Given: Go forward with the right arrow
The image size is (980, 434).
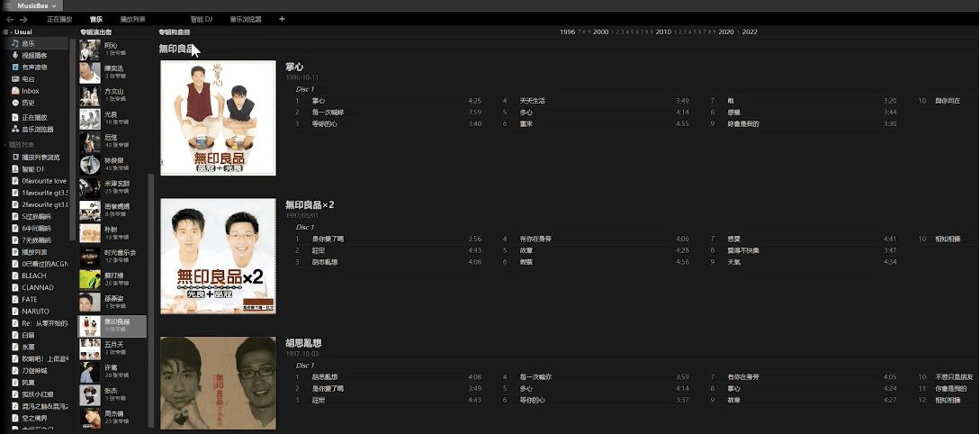Looking at the screenshot, I should tap(23, 20).
